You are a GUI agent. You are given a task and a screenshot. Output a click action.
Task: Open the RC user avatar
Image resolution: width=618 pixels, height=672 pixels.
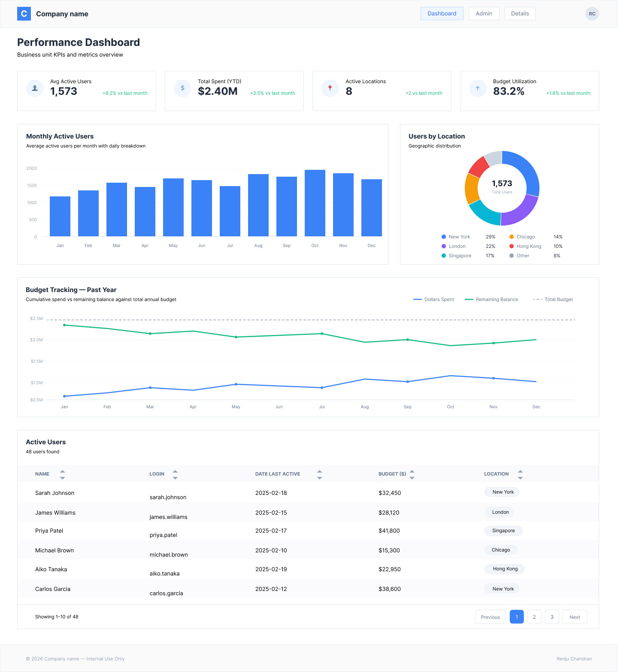(x=592, y=14)
